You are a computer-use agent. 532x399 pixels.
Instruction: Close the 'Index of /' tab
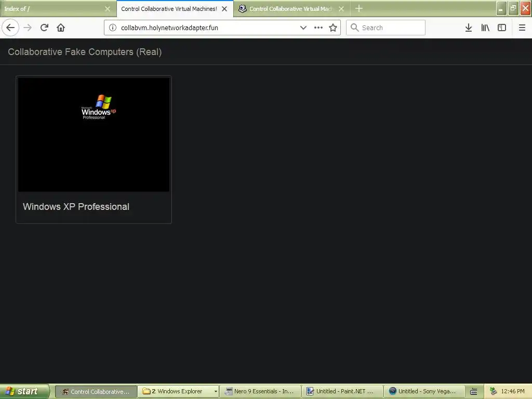point(108,9)
